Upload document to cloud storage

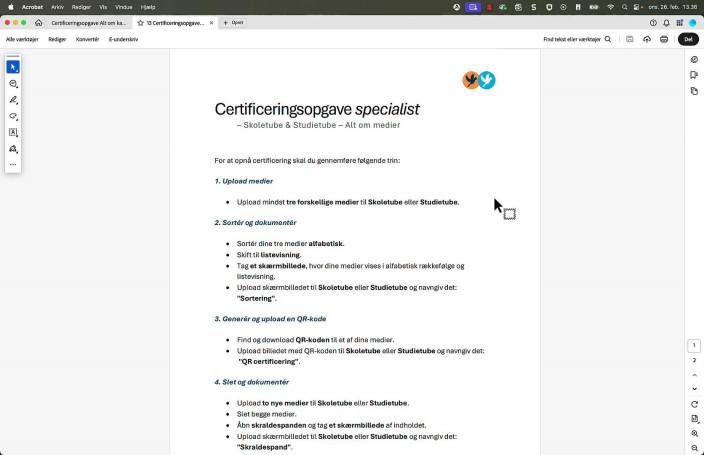coord(647,39)
